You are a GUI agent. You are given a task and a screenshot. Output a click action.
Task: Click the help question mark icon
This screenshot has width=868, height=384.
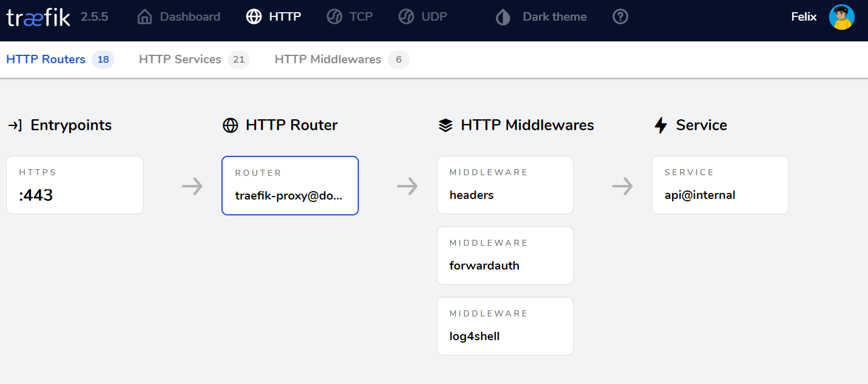[x=620, y=16]
